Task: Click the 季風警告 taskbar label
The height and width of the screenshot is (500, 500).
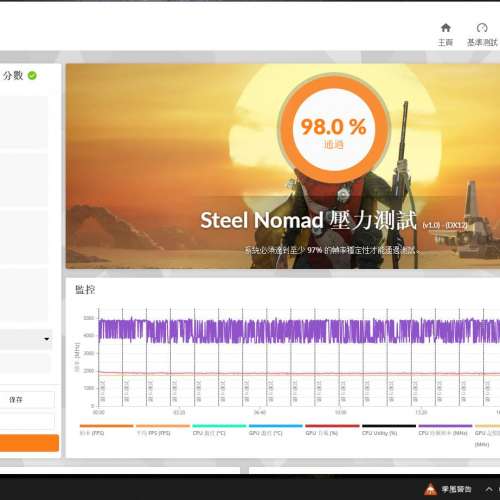Action: (x=456, y=489)
